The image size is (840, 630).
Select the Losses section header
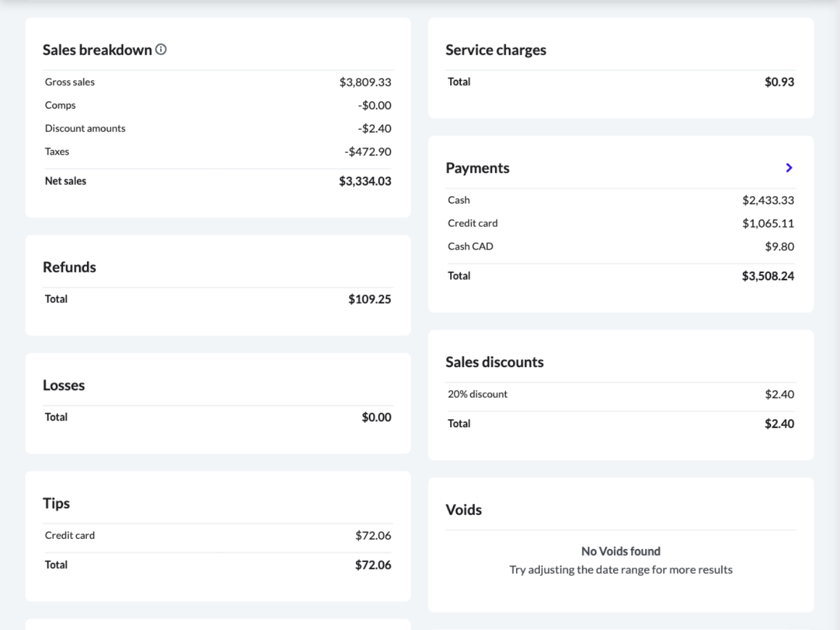[x=64, y=385]
